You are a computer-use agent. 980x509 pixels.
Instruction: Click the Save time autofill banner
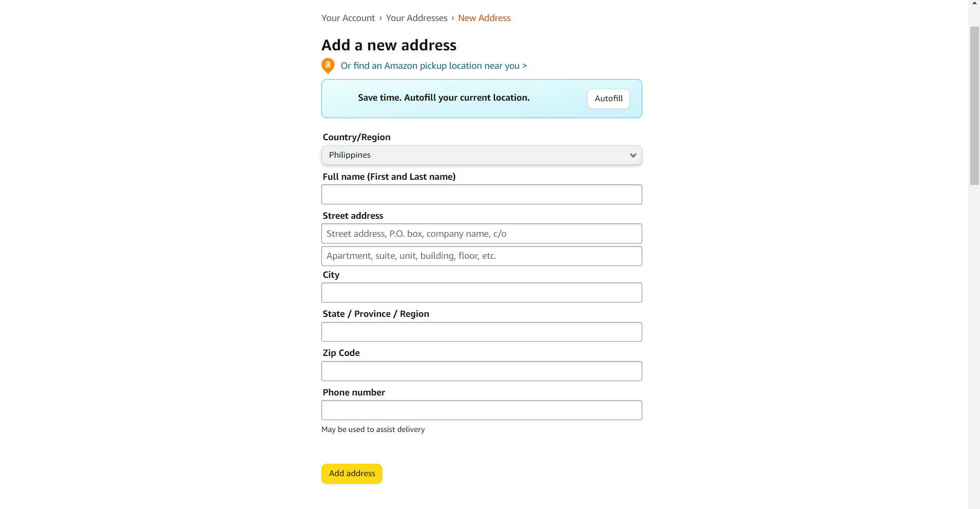pyautogui.click(x=482, y=99)
